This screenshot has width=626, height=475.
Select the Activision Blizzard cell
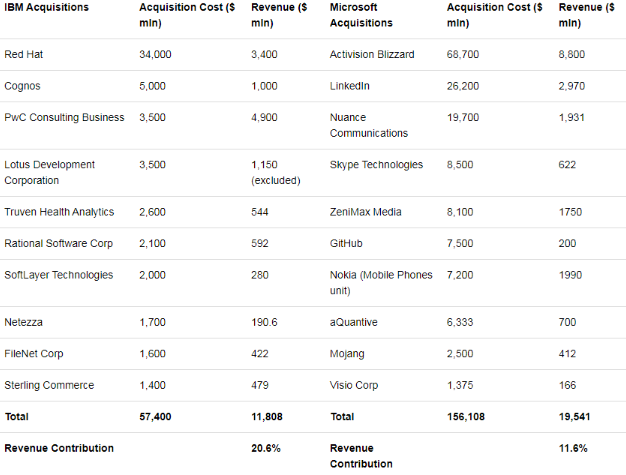(371, 54)
